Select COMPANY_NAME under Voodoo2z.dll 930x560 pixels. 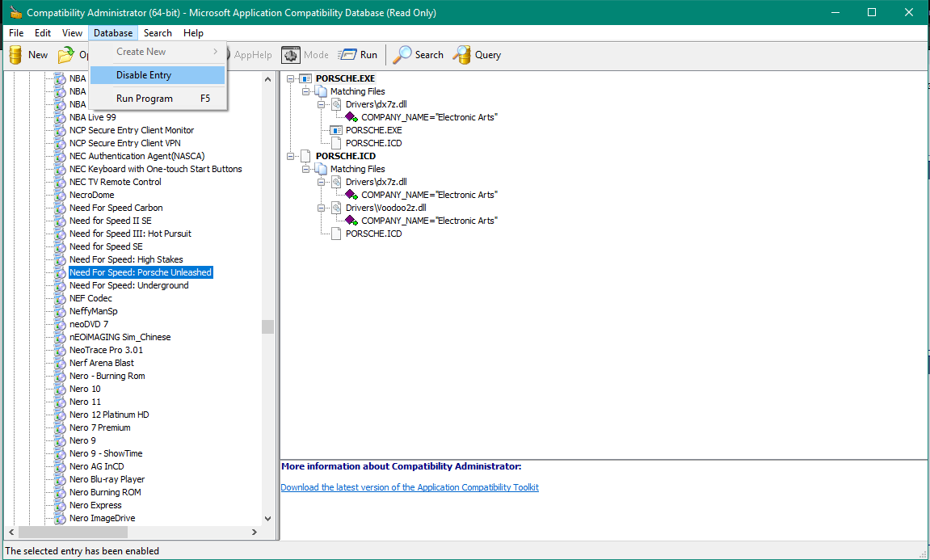click(x=429, y=221)
